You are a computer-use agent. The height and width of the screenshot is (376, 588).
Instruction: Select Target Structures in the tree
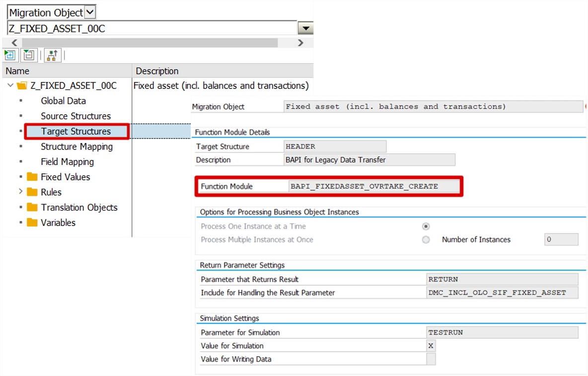[76, 131]
